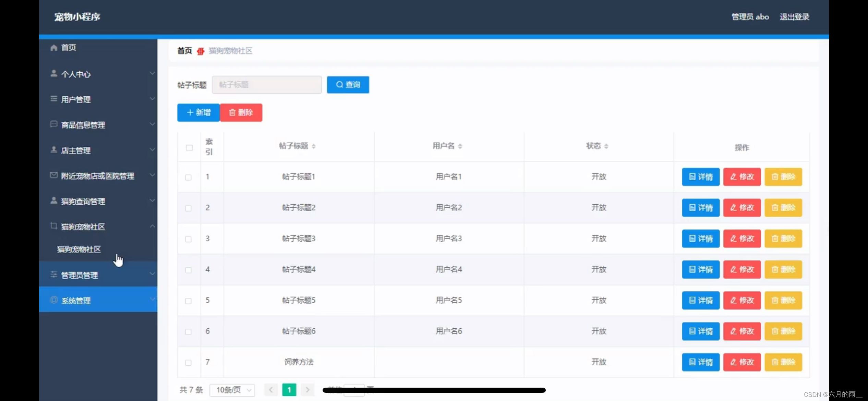Click the 帖子标题 search input field
This screenshot has width=868, height=401.
coord(266,85)
